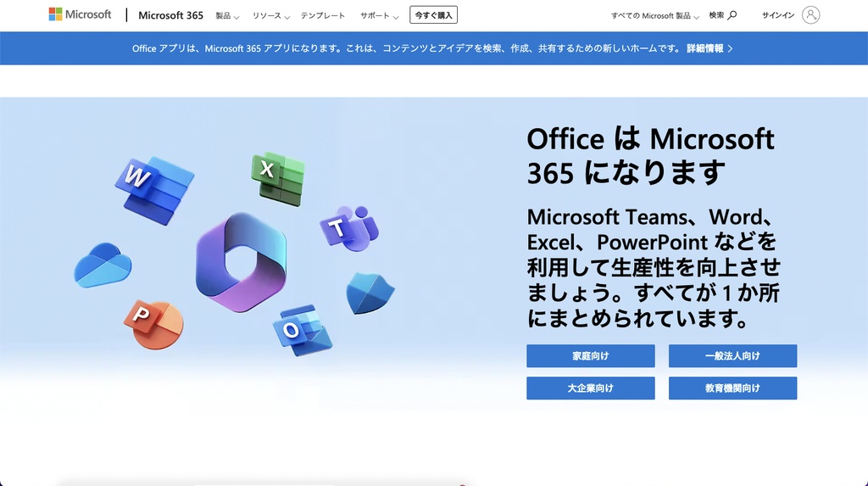Expand the 製品 menu

227,15
